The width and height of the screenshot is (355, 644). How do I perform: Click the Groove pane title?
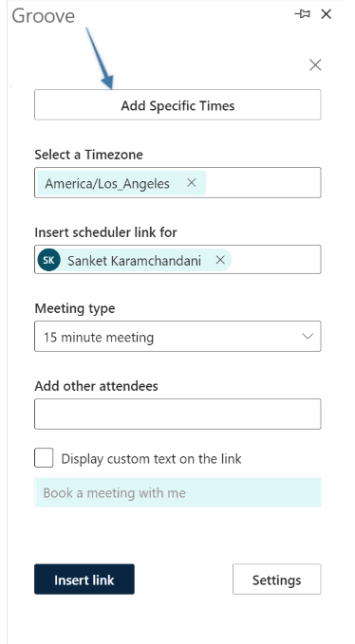click(x=43, y=15)
